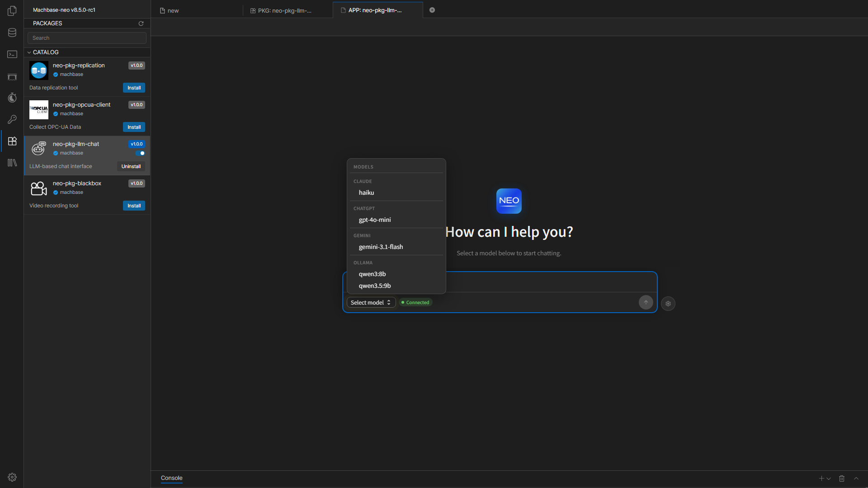
Task: Send message with the arrow button
Action: (x=646, y=303)
